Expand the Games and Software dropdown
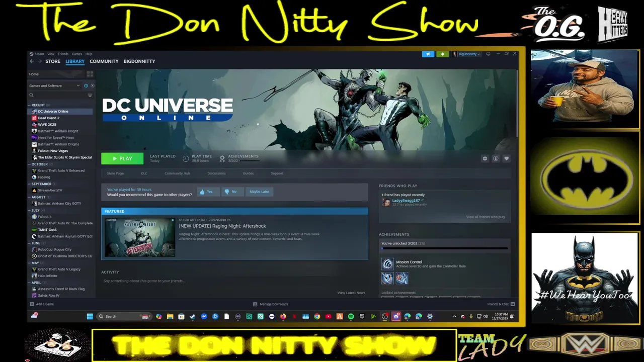This screenshot has width=644, height=362. tap(54, 86)
